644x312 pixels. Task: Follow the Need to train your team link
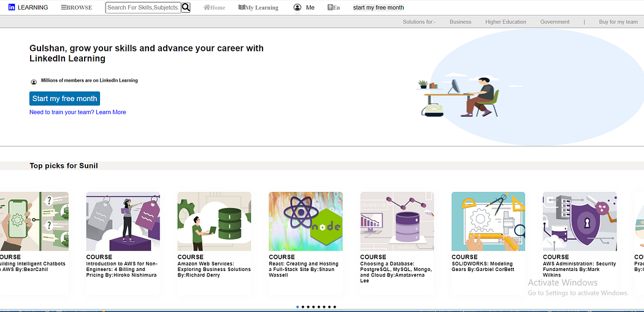pyautogui.click(x=78, y=112)
